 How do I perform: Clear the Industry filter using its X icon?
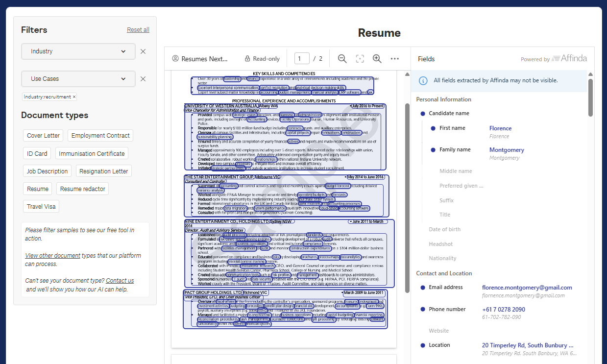(143, 51)
